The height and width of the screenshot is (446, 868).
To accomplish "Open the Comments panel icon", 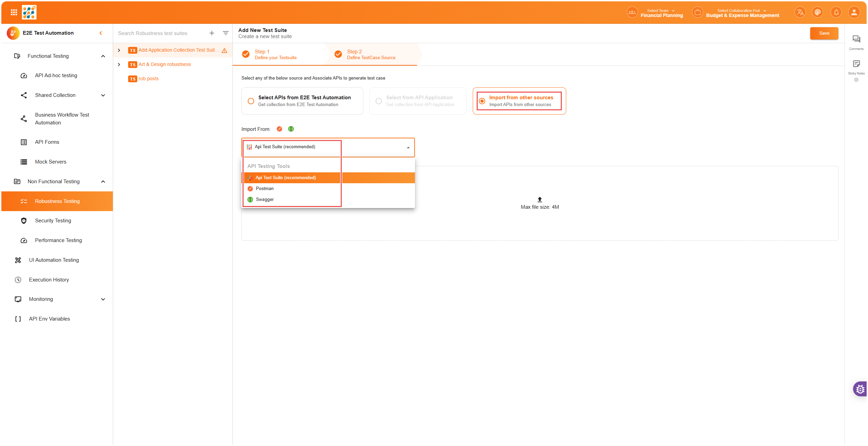I will (x=856, y=39).
